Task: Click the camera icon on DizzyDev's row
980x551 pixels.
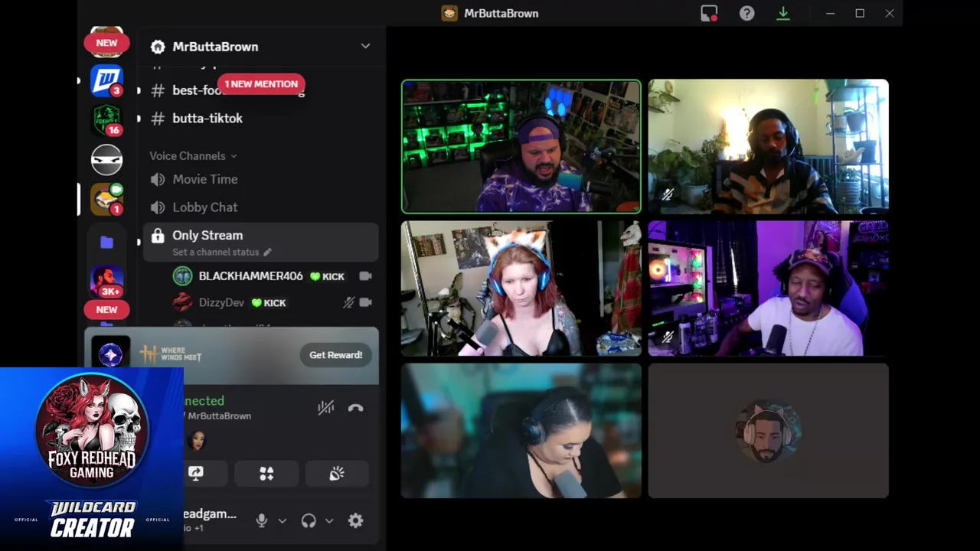Action: [x=365, y=302]
